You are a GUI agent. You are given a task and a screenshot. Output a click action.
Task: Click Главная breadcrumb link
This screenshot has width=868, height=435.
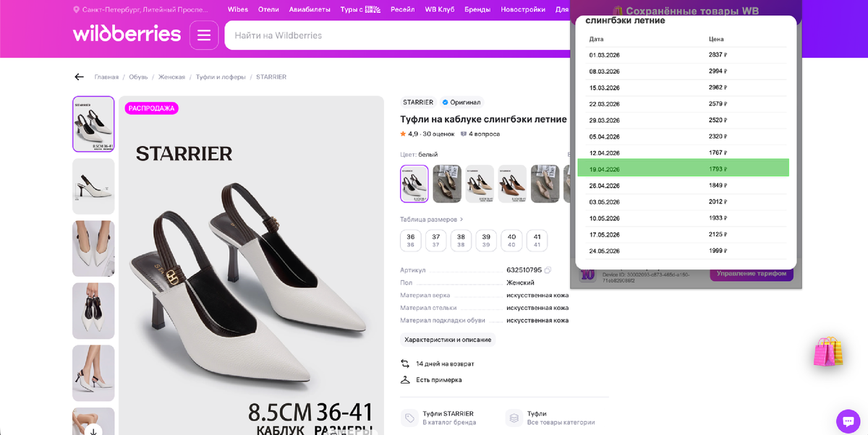(106, 77)
